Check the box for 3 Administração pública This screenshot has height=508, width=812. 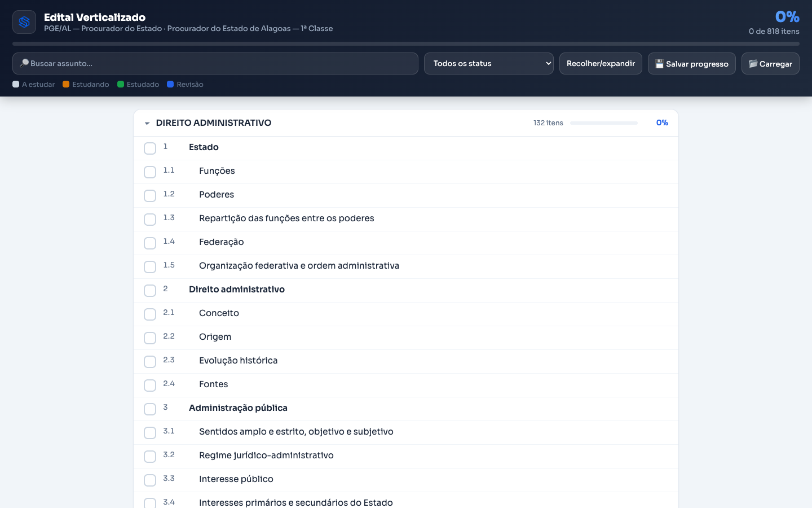pos(150,409)
